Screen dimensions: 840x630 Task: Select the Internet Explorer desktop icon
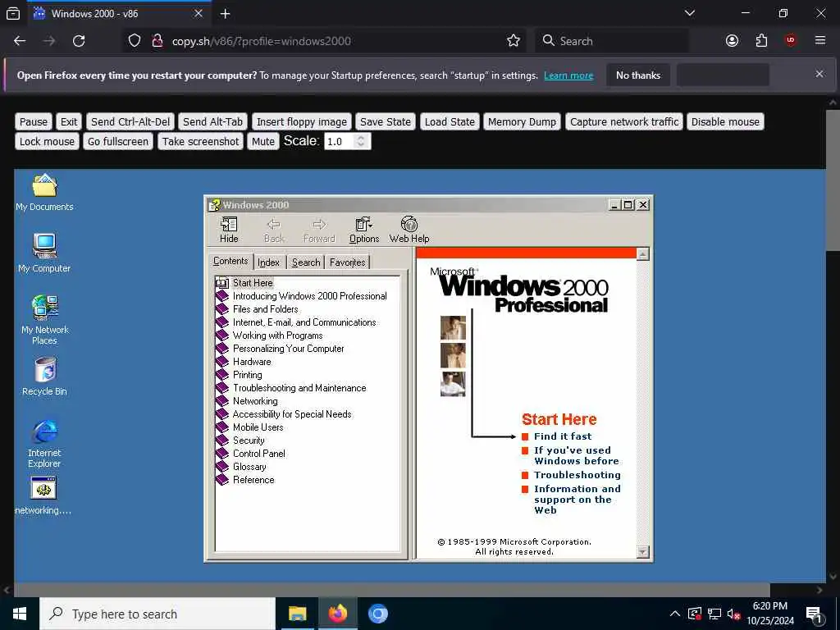44,444
